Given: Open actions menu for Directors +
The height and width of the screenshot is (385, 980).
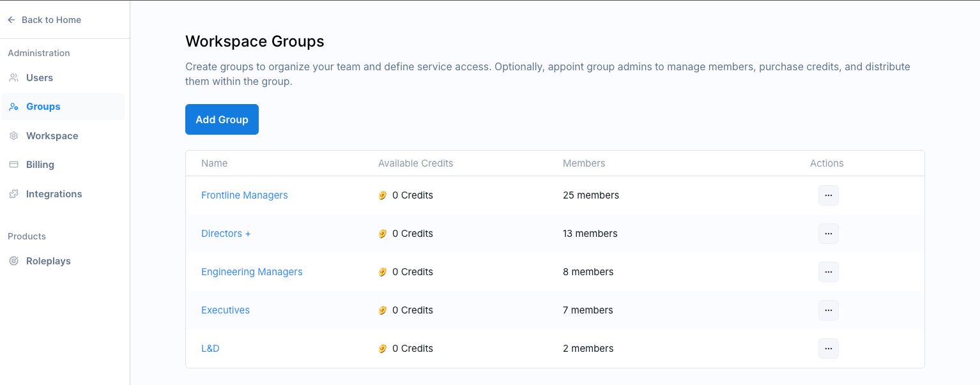Looking at the screenshot, I should [829, 234].
